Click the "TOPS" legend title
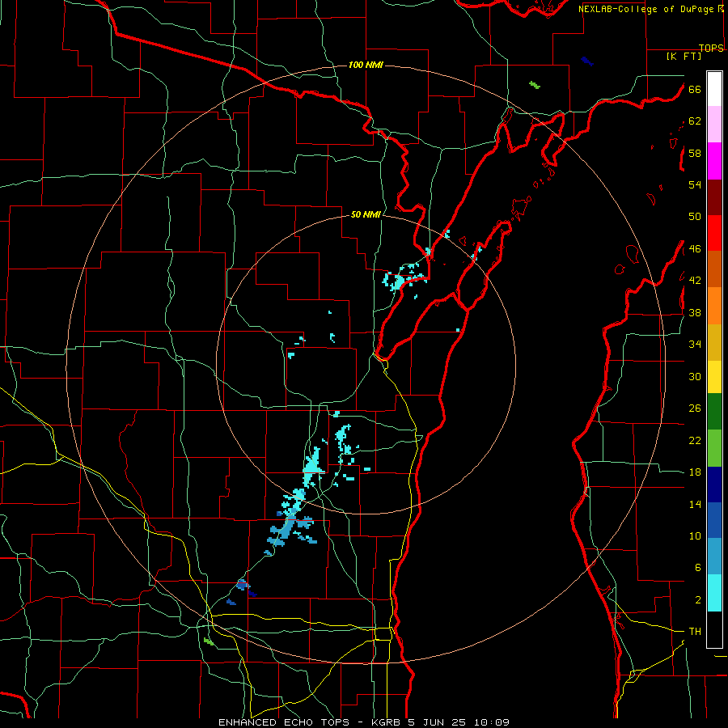The image size is (728, 728). (711, 48)
